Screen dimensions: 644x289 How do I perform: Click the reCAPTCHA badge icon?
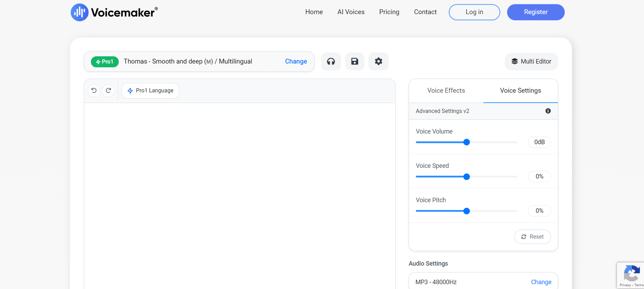click(x=631, y=274)
